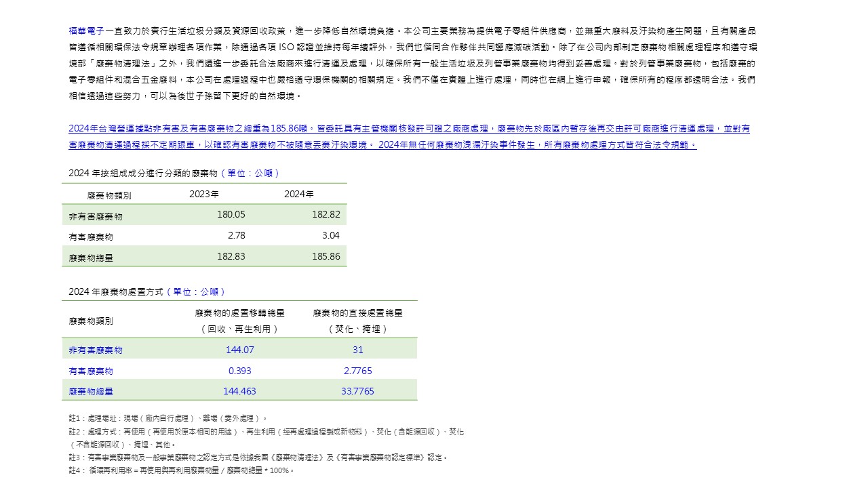This screenshot has width=868, height=488.
Task: Select the 2.78 hazardous waste value
Action: [237, 236]
